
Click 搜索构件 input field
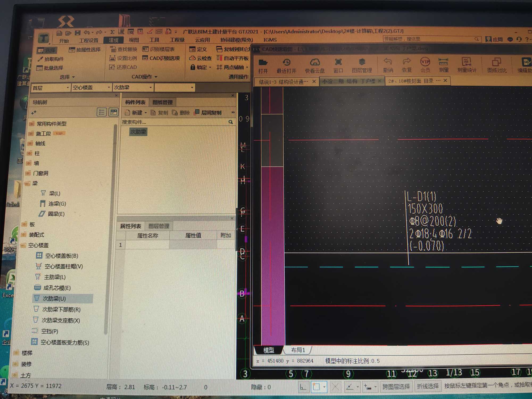(174, 122)
